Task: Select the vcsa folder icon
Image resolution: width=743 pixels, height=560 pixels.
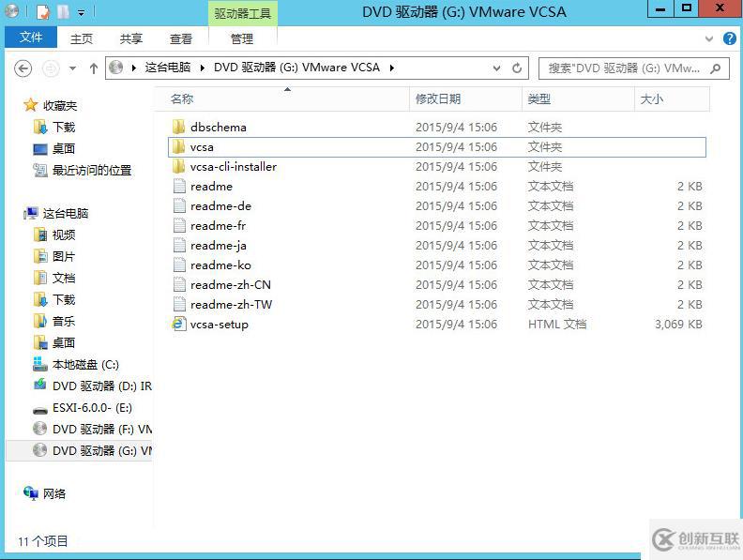Action: (178, 147)
